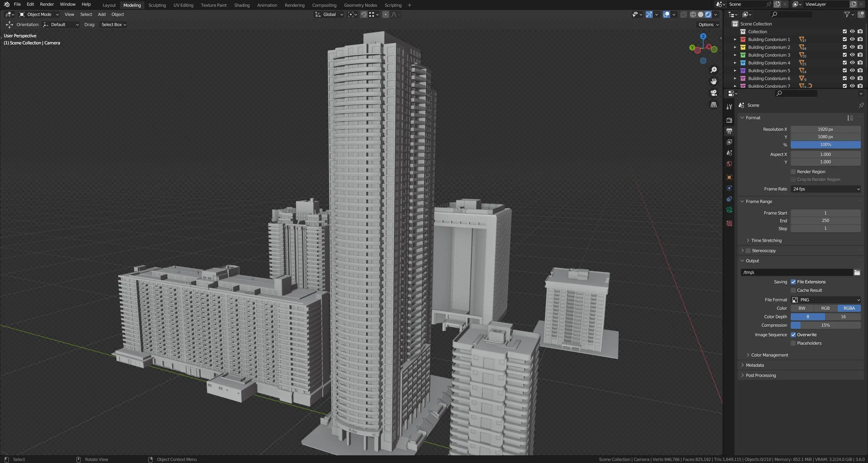Open the Shading workspace tab
This screenshot has height=463, width=868.
point(242,5)
